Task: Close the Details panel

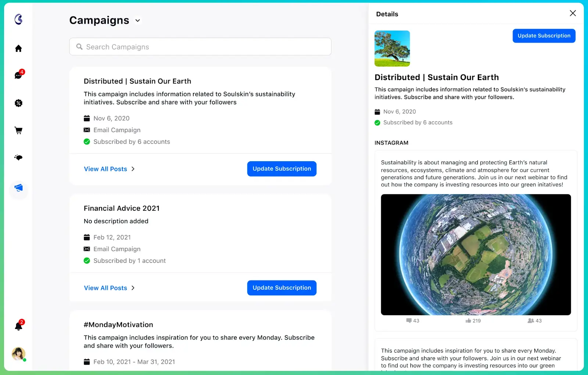Action: pos(573,13)
